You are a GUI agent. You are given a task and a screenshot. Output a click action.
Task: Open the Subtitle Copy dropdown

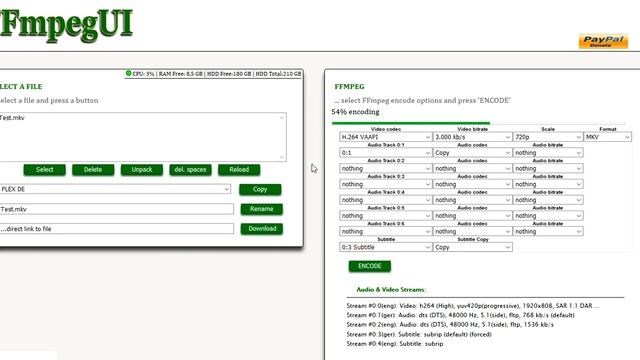pyautogui.click(x=472, y=247)
